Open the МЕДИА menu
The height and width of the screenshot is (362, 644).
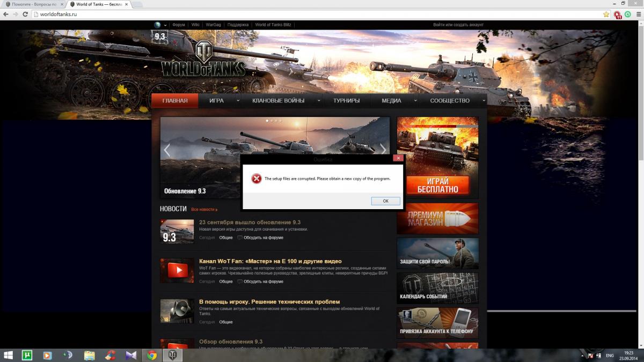pyautogui.click(x=391, y=100)
